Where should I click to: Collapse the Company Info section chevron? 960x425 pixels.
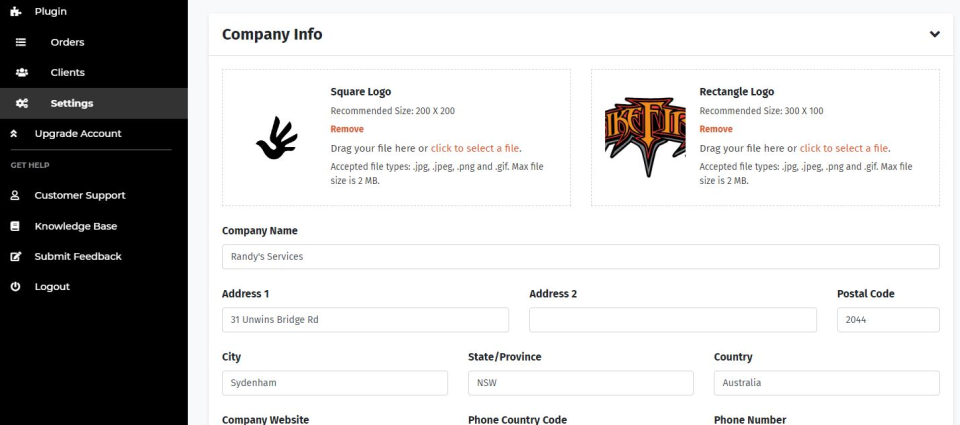934,34
